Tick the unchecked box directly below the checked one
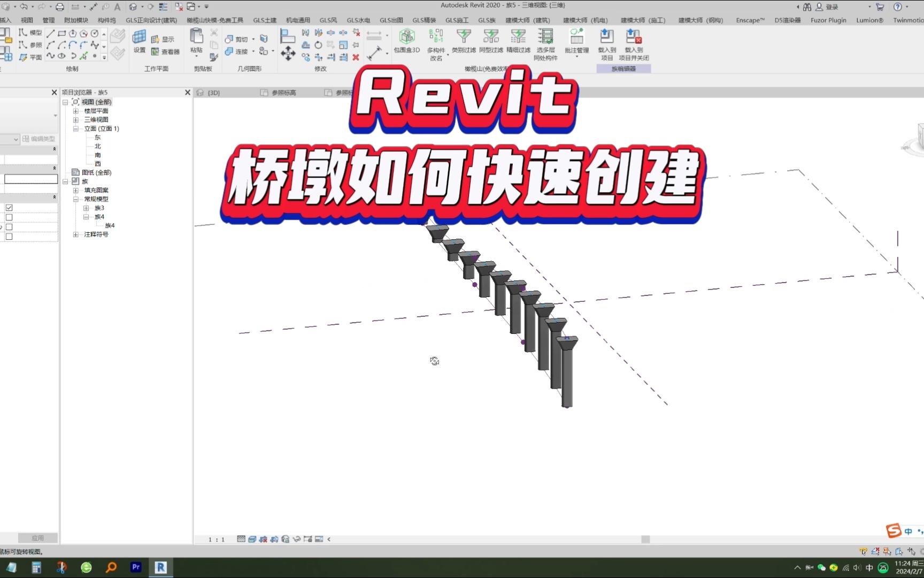 pyautogui.click(x=9, y=217)
